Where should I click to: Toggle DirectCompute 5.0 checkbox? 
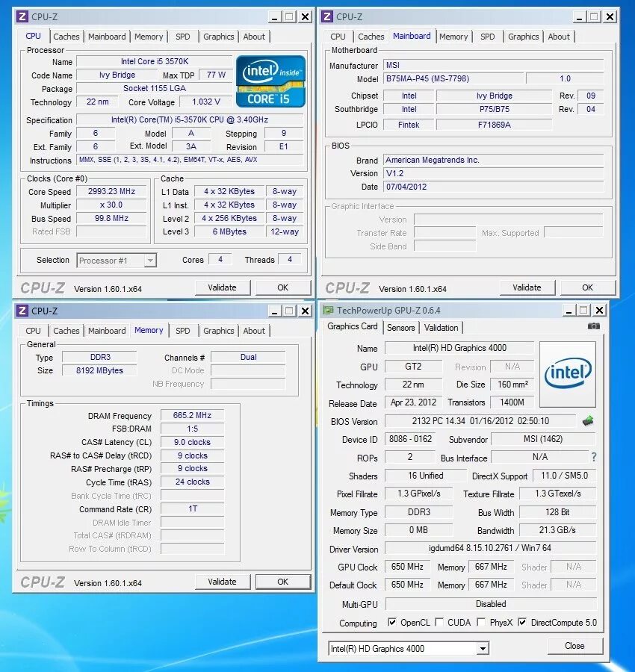click(x=521, y=622)
